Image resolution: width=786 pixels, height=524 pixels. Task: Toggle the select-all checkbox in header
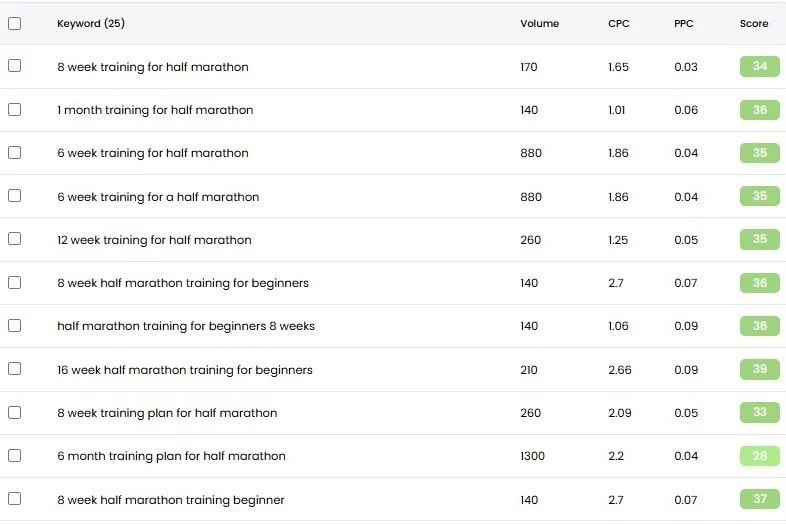14,23
